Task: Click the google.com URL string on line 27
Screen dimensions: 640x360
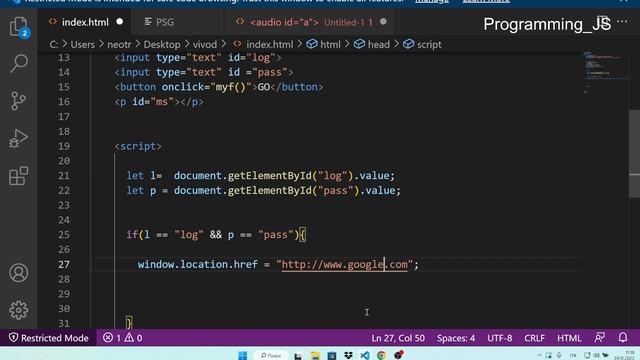Action: tap(344, 264)
